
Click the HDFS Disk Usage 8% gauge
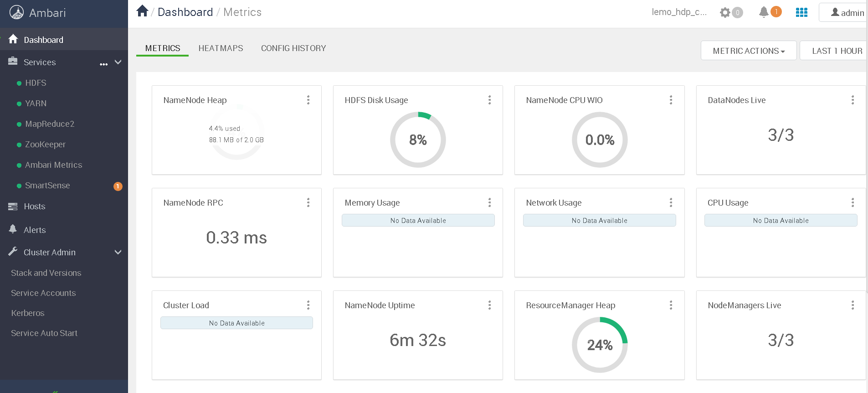[418, 140]
